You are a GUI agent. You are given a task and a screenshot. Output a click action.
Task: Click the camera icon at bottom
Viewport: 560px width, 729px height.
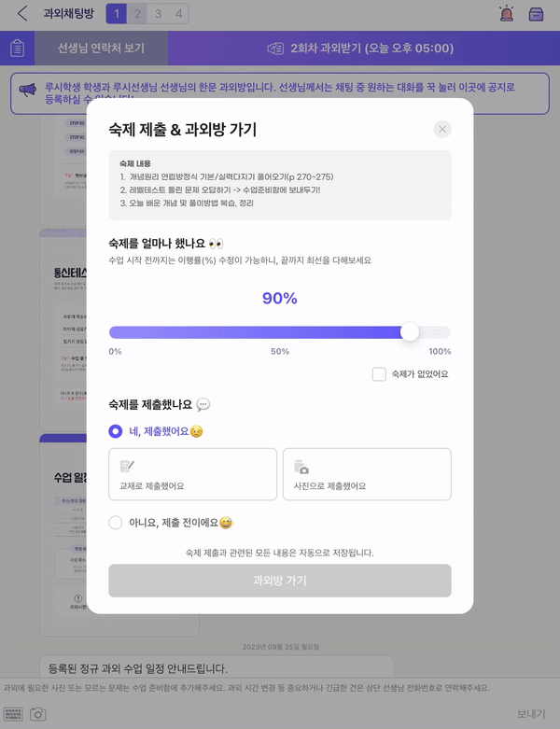38,714
